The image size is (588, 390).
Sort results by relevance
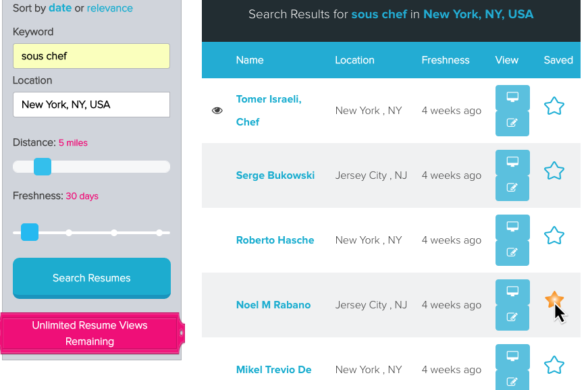point(110,8)
